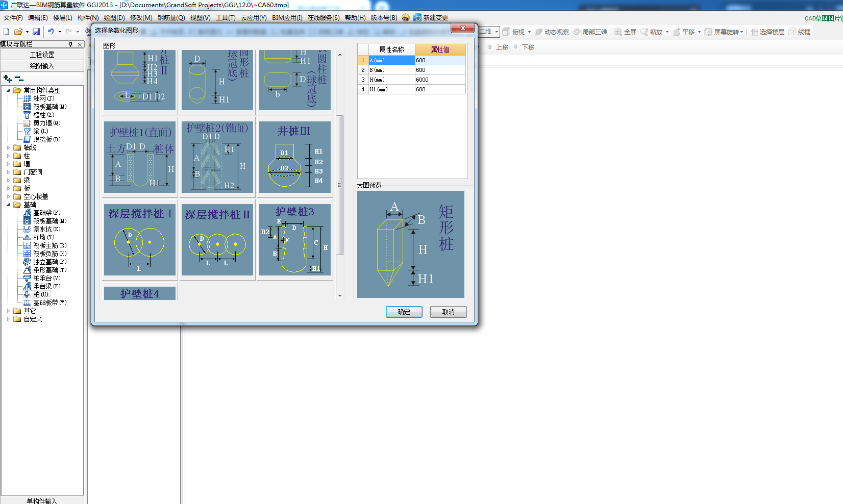
Task: Expand the 柱 folder
Action: pos(8,156)
